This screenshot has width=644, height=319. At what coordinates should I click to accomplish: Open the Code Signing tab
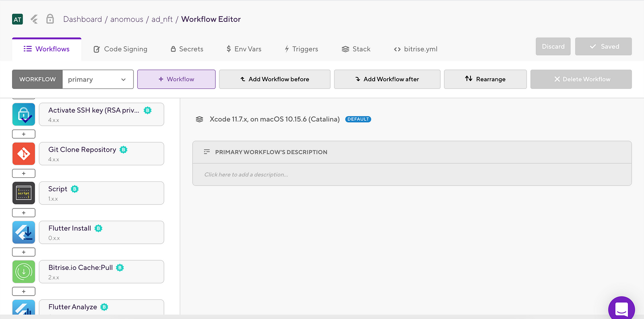click(x=120, y=49)
